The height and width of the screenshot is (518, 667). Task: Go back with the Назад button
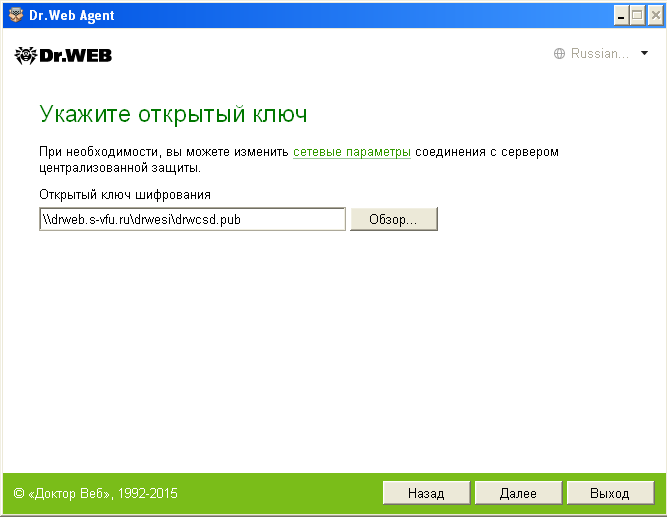426,493
